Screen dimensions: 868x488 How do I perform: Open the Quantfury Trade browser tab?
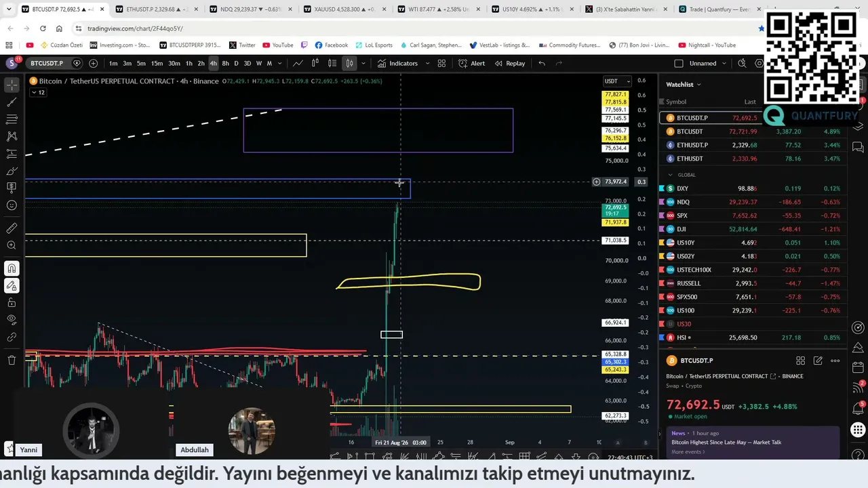tap(719, 9)
